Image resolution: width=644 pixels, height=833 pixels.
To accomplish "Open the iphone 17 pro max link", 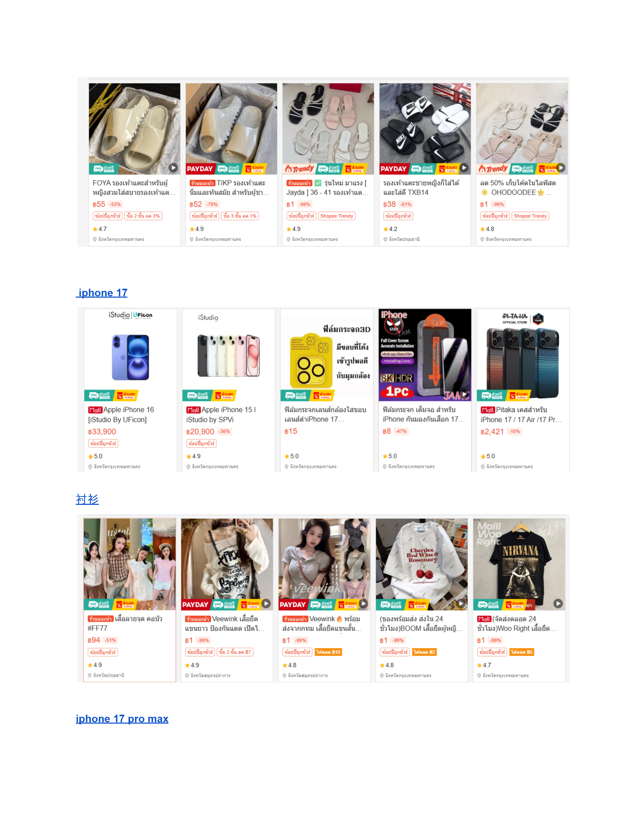I will tap(122, 719).
